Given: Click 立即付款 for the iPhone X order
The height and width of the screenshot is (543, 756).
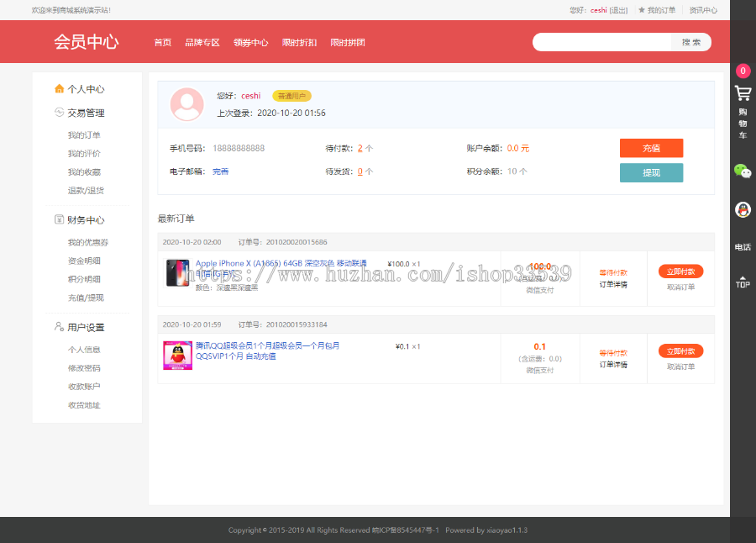Looking at the screenshot, I should click(680, 271).
